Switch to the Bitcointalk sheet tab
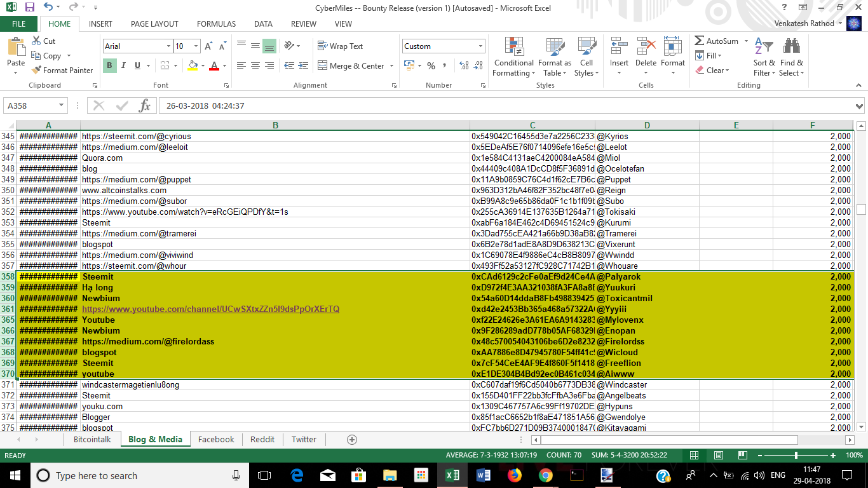 [92, 439]
